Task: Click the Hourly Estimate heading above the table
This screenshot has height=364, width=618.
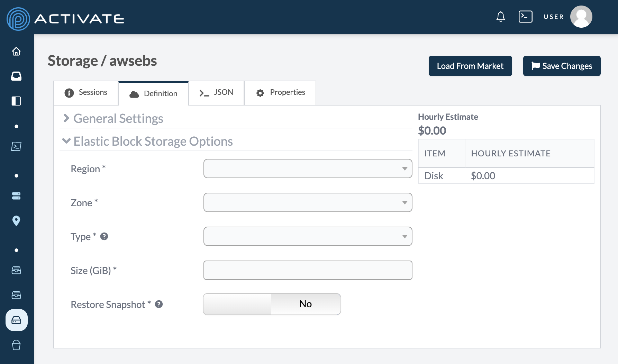Action: 448,117
